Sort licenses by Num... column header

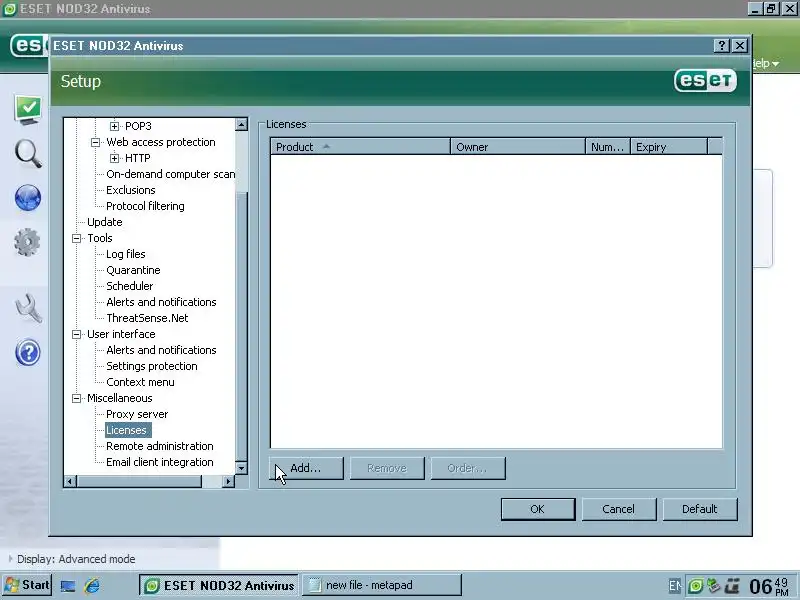(608, 147)
